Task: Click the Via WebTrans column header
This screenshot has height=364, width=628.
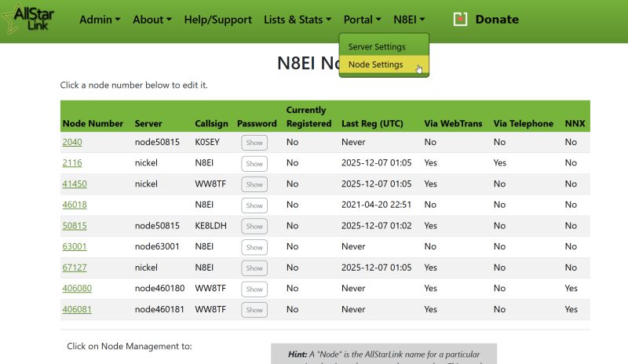Action: tap(453, 123)
